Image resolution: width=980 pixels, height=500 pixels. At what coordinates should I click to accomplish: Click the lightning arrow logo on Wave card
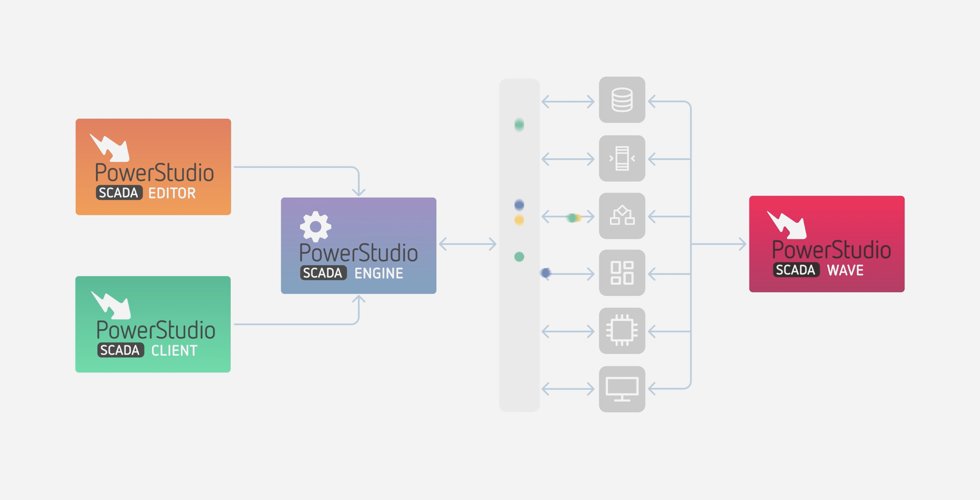pyautogui.click(x=787, y=224)
